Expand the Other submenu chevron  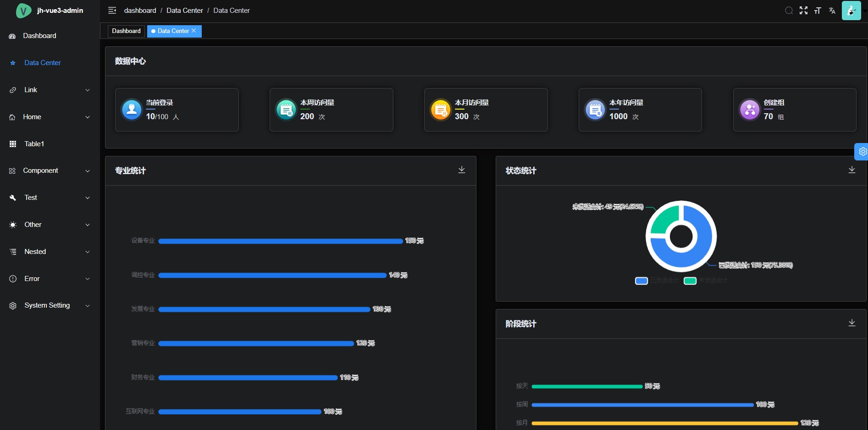click(x=88, y=225)
